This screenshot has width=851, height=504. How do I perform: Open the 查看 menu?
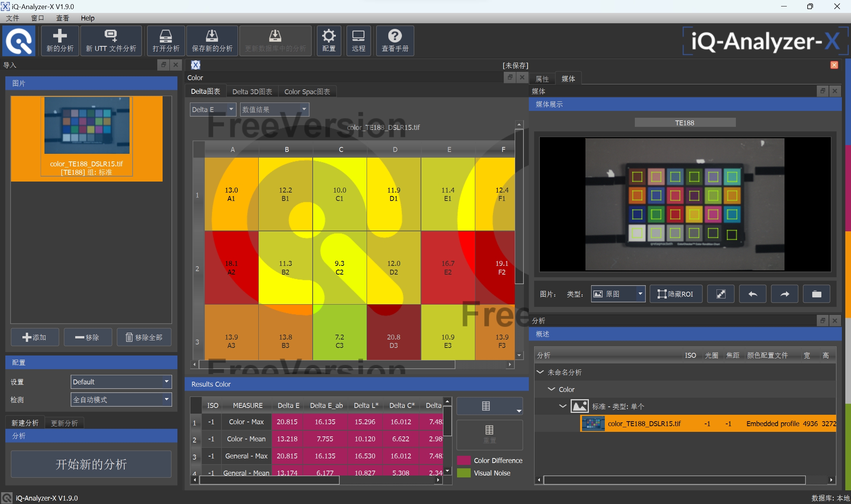(x=63, y=18)
